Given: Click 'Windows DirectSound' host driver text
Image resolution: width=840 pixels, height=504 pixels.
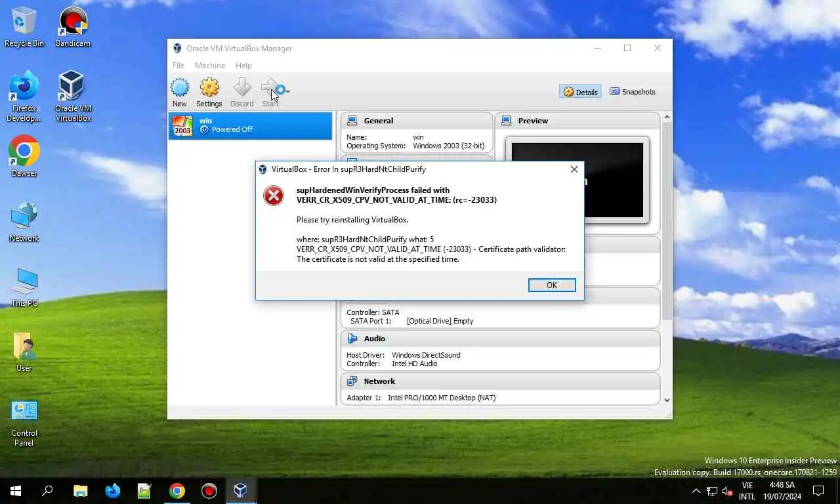Looking at the screenshot, I should [426, 355].
